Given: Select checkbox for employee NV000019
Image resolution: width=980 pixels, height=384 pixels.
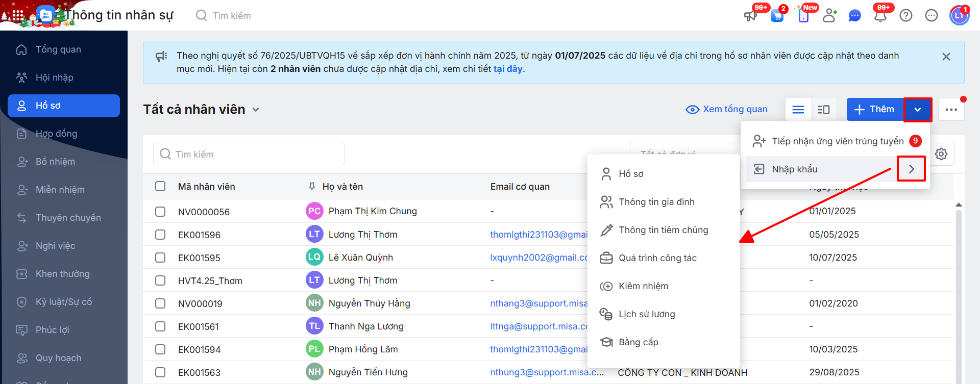Looking at the screenshot, I should 160,303.
